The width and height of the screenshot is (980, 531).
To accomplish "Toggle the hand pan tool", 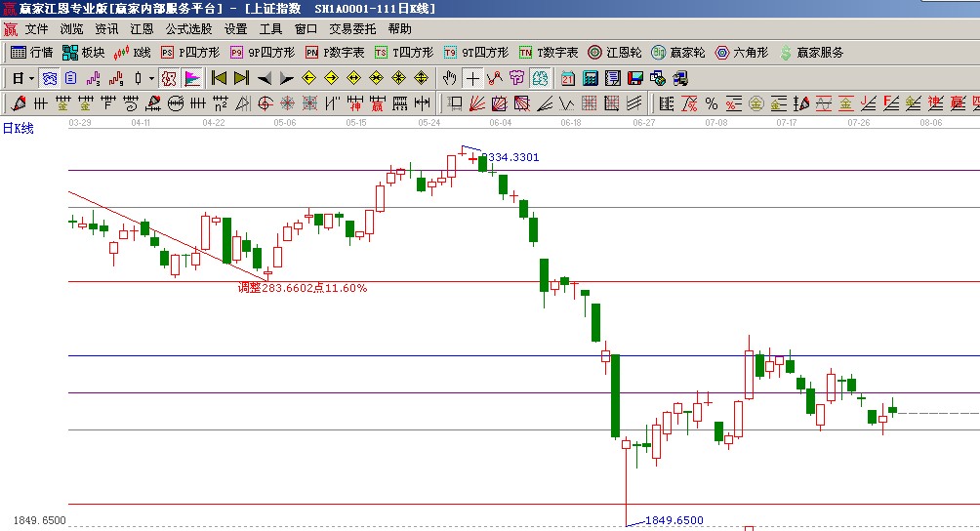I will (x=450, y=78).
